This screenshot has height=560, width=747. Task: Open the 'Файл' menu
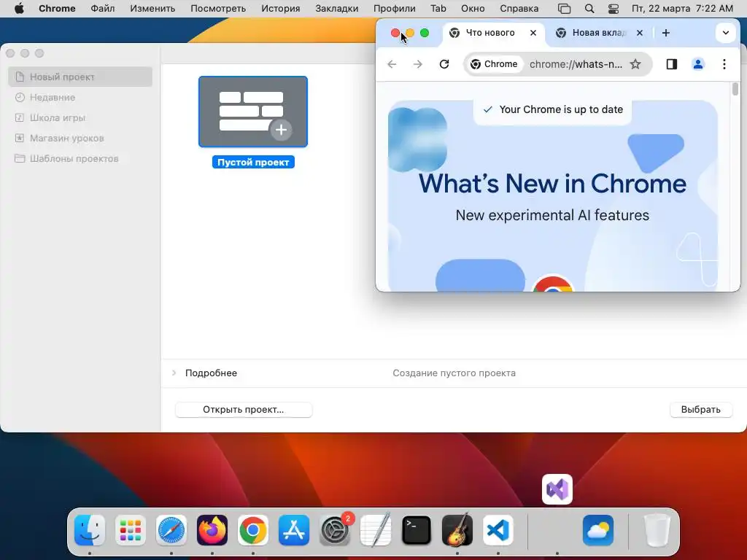pos(102,9)
